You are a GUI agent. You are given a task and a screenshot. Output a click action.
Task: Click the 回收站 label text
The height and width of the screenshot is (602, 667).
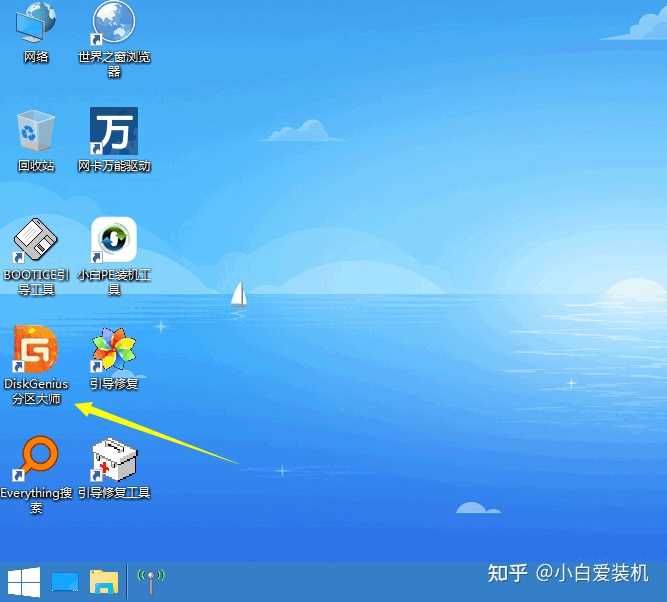tap(36, 165)
